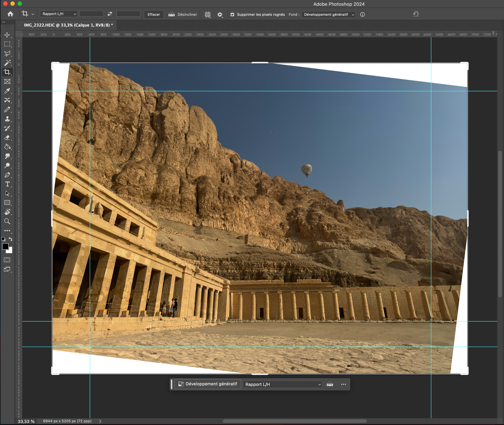
Task: Select the Pen tool
Action: [7, 175]
